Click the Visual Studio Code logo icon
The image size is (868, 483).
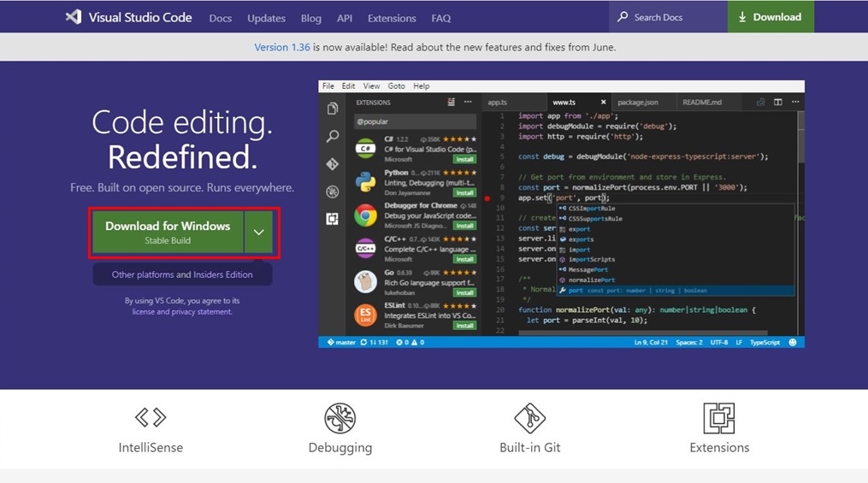pyautogui.click(x=74, y=17)
